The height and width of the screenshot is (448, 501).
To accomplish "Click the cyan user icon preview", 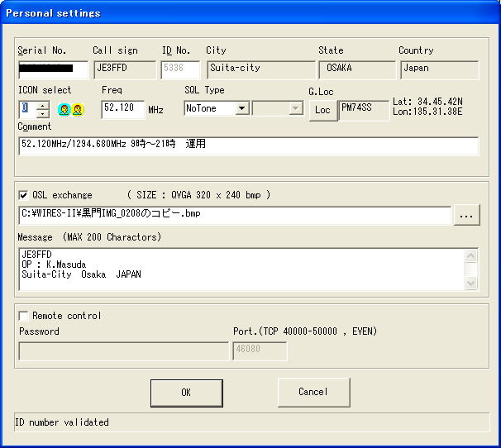I will click(64, 109).
